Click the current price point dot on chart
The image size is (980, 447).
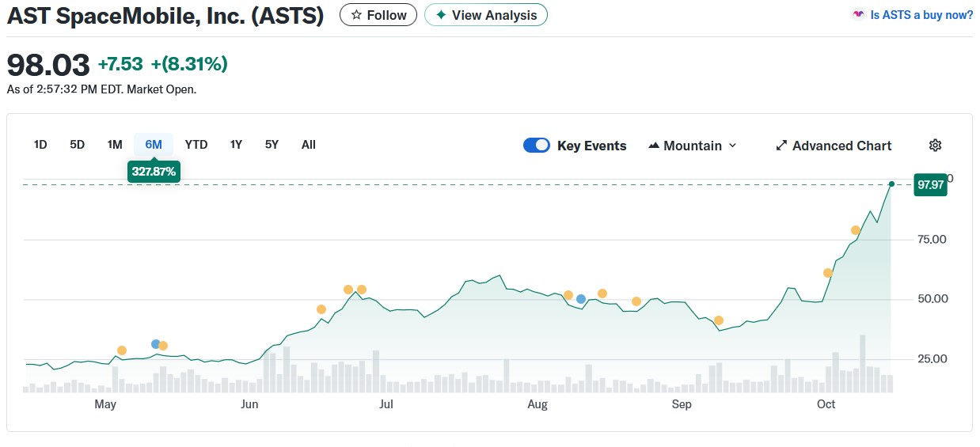891,184
